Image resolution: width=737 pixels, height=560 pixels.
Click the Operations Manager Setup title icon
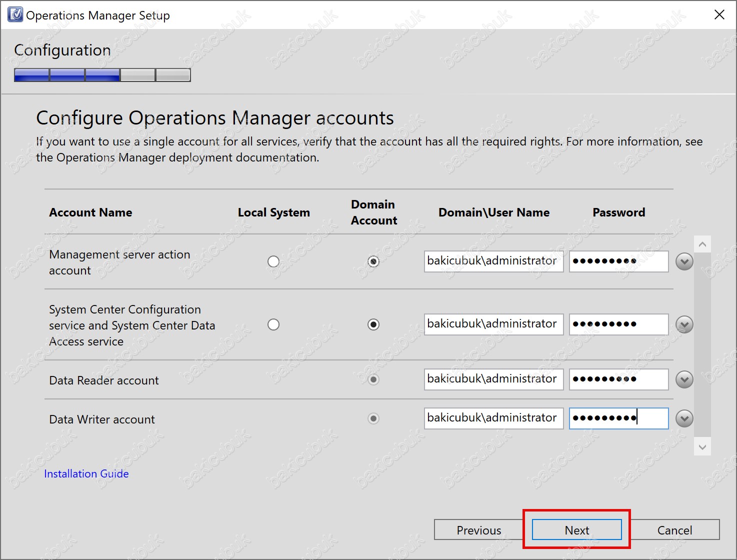[x=15, y=15]
